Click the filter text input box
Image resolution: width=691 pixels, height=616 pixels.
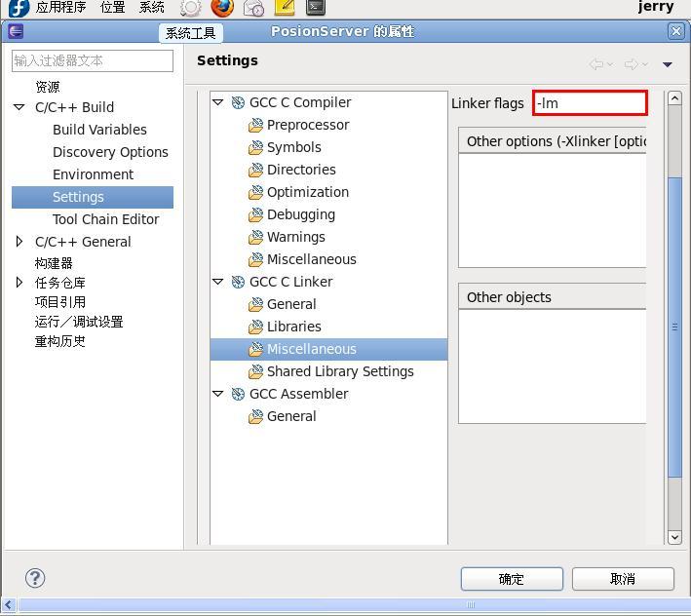pyautogui.click(x=93, y=60)
